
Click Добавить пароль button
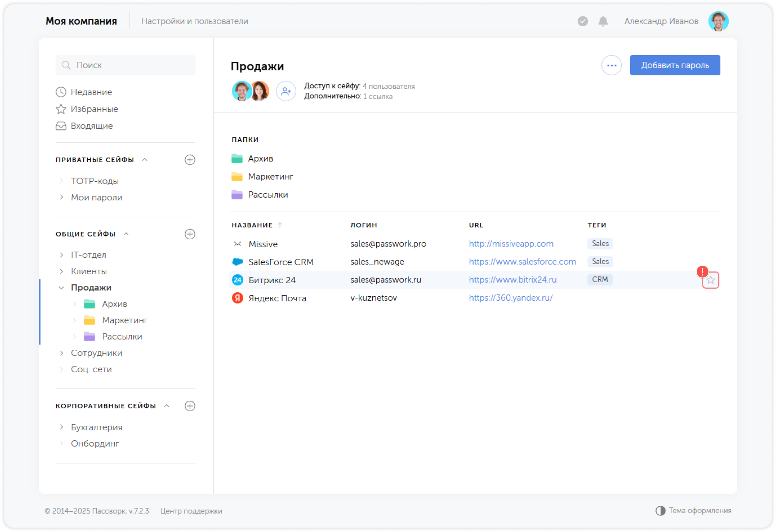674,65
